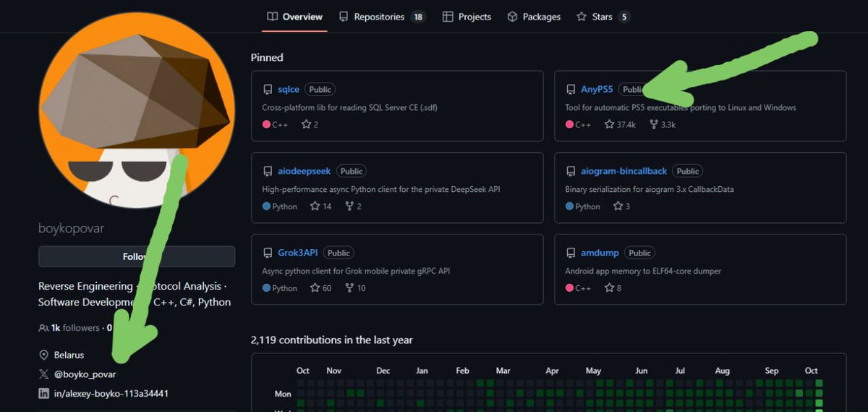Viewport: 868px width, 412px height.
Task: Click the Repositories count badge 18
Action: click(418, 17)
